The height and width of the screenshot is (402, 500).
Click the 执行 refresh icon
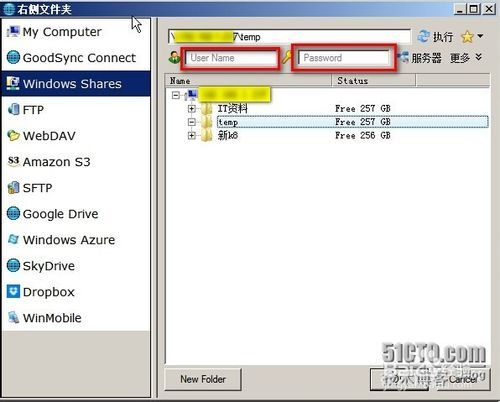coord(424,36)
